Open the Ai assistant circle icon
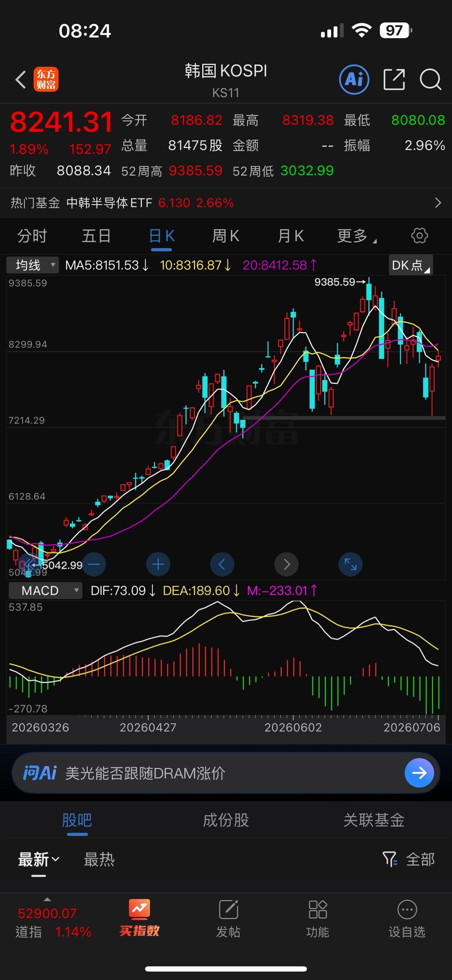 tap(354, 79)
